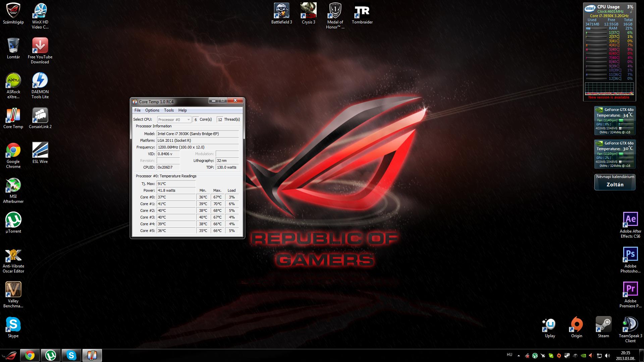Open the Options menu in Core Temp
The width and height of the screenshot is (644, 362).
(152, 110)
